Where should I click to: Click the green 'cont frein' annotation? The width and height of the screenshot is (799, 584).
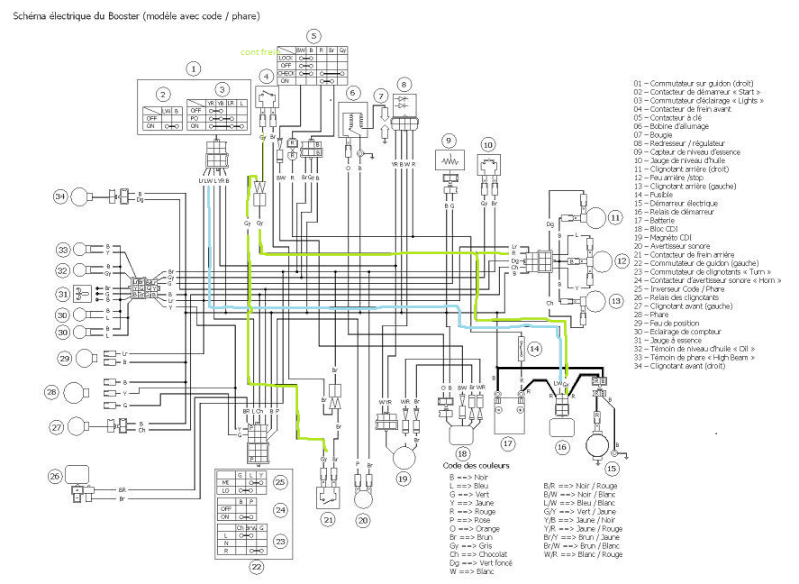click(x=260, y=52)
